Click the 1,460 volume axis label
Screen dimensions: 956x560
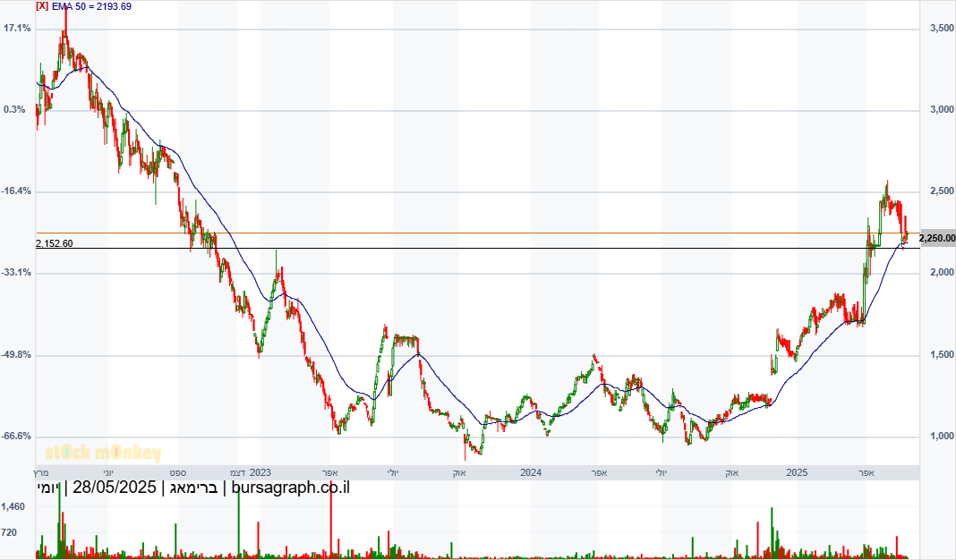click(13, 507)
